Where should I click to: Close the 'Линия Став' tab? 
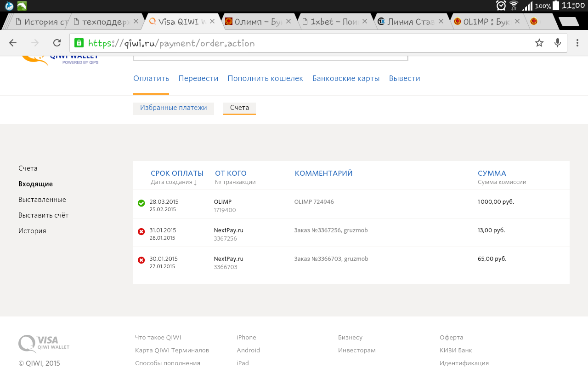click(441, 21)
